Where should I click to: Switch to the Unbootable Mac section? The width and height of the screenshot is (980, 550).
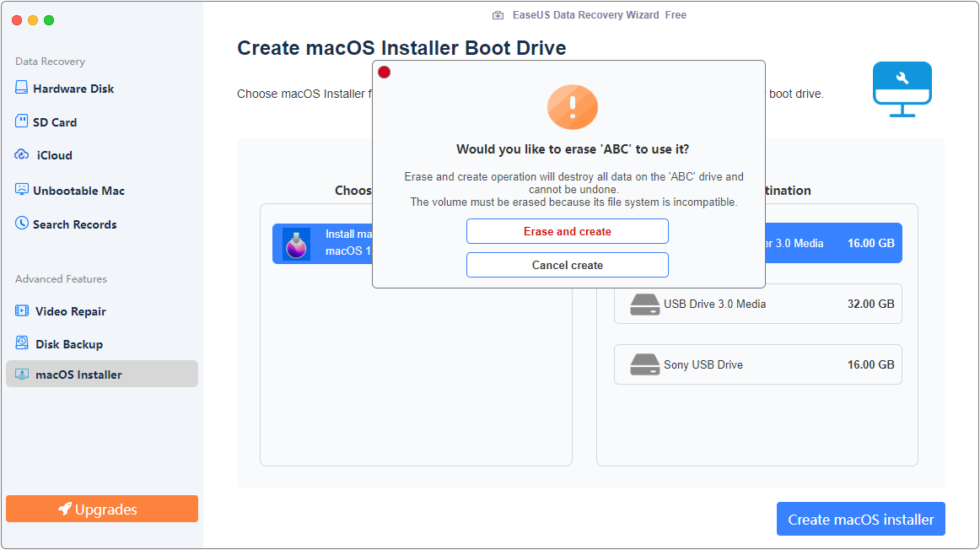point(78,191)
